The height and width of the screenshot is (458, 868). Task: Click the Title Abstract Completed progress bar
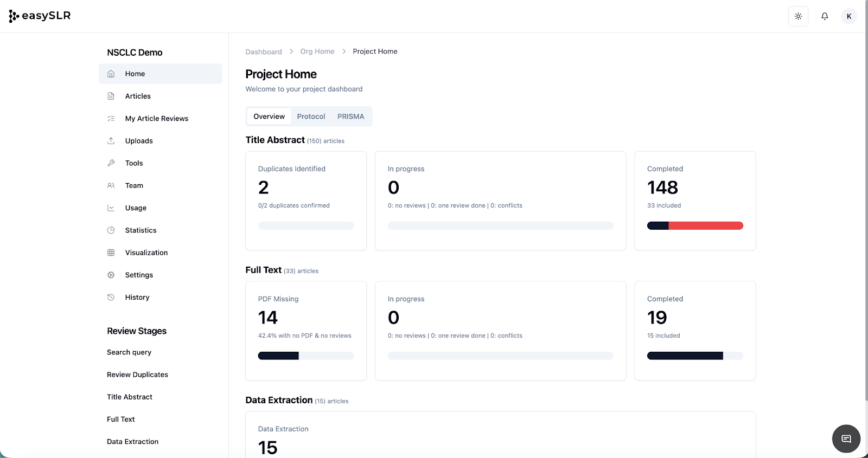pos(695,226)
